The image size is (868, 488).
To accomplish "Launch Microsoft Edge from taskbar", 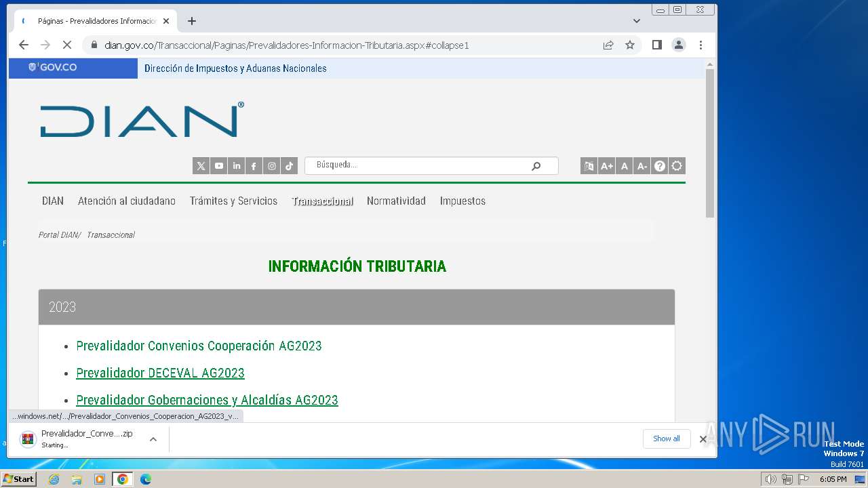I will pyautogui.click(x=146, y=479).
